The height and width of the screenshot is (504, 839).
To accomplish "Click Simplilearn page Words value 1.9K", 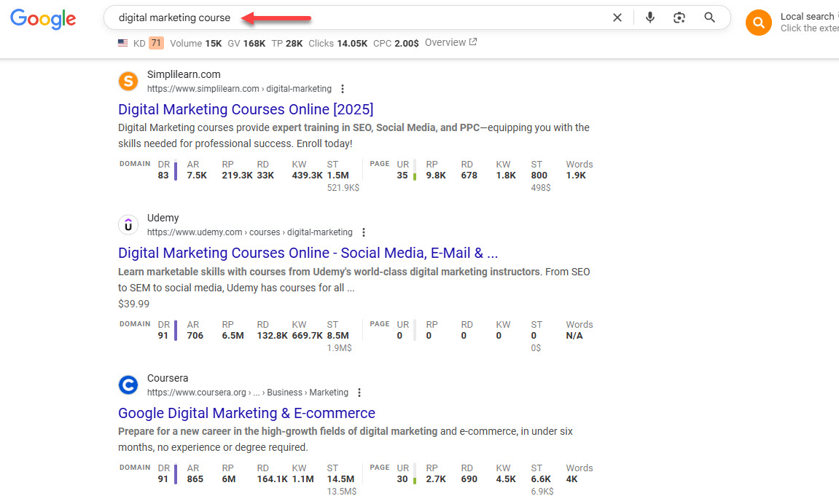I will coord(576,176).
